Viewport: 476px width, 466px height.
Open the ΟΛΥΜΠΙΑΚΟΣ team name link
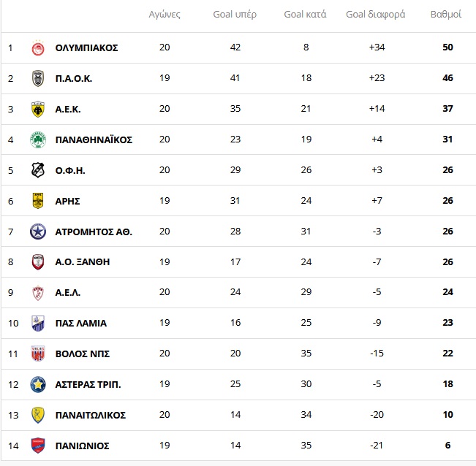[x=86, y=48]
